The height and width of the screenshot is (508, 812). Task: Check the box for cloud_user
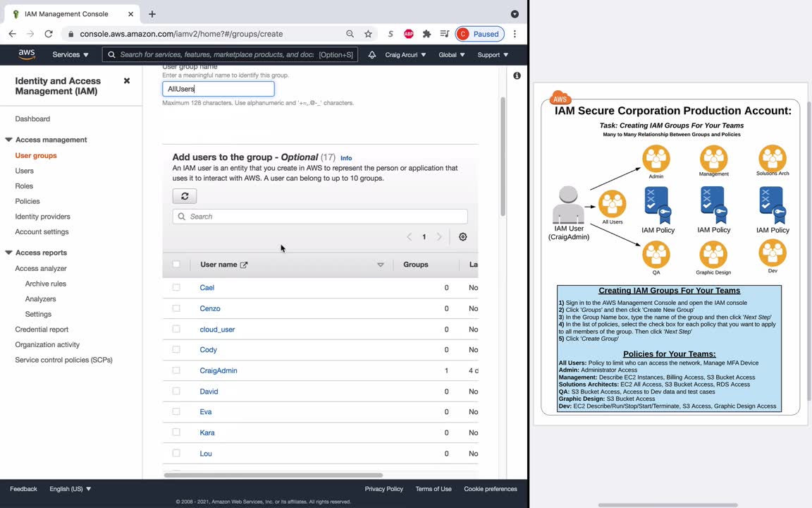(x=176, y=329)
